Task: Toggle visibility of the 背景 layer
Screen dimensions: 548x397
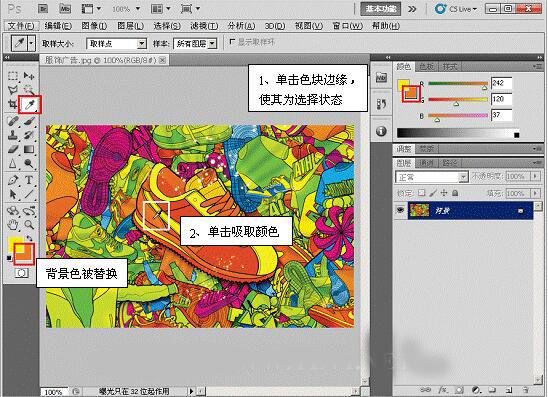Action: tap(400, 210)
